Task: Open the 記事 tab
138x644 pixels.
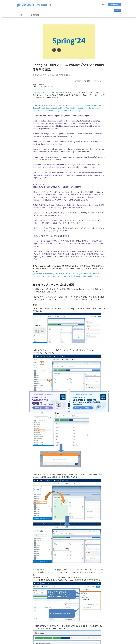Action: 21,15
